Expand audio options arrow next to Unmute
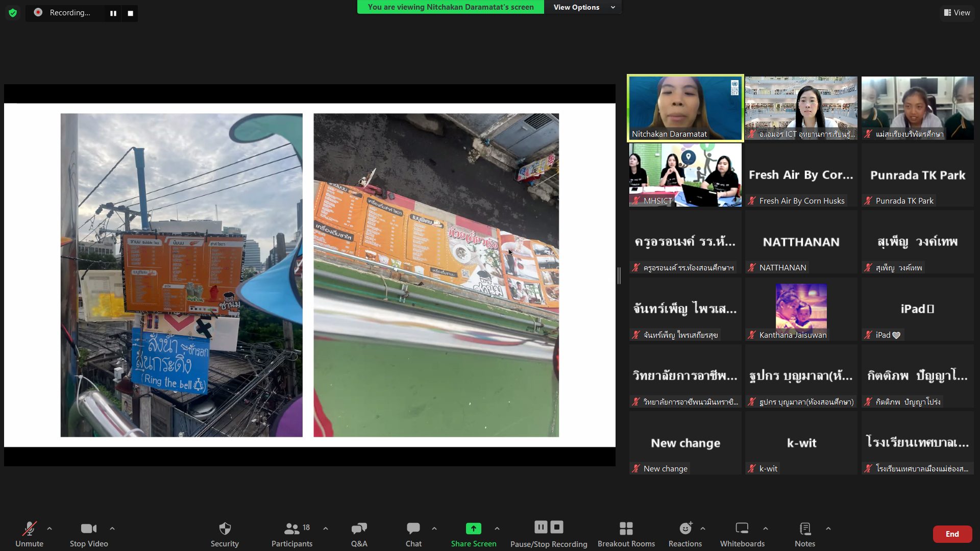The image size is (980, 551). coord(50,529)
